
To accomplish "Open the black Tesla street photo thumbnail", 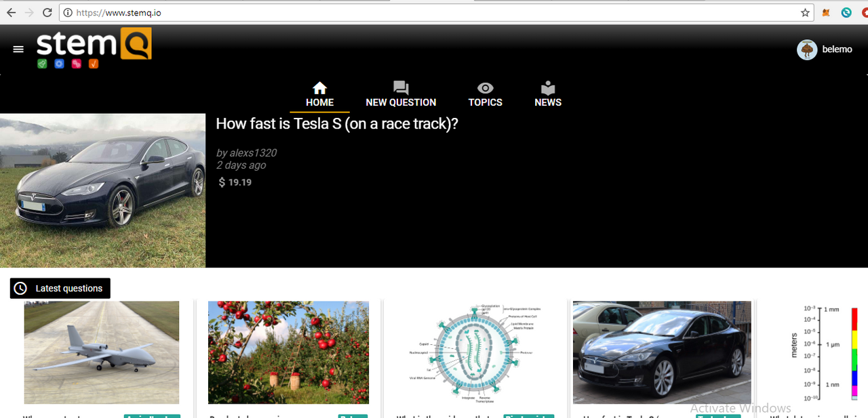I will (662, 352).
